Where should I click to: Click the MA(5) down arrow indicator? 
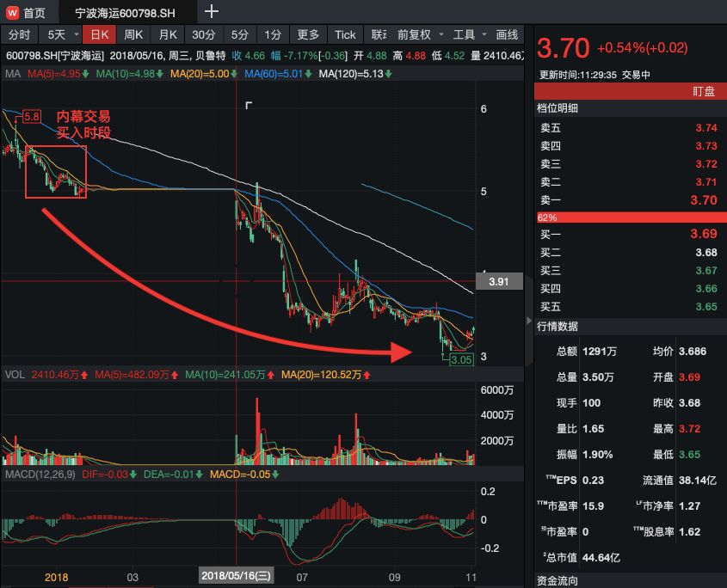(x=85, y=74)
